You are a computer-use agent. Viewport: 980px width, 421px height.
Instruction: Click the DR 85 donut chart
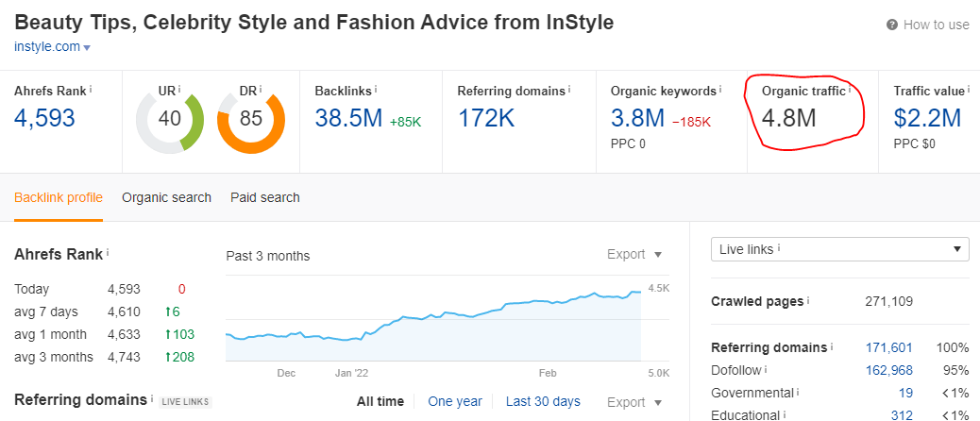(x=250, y=119)
